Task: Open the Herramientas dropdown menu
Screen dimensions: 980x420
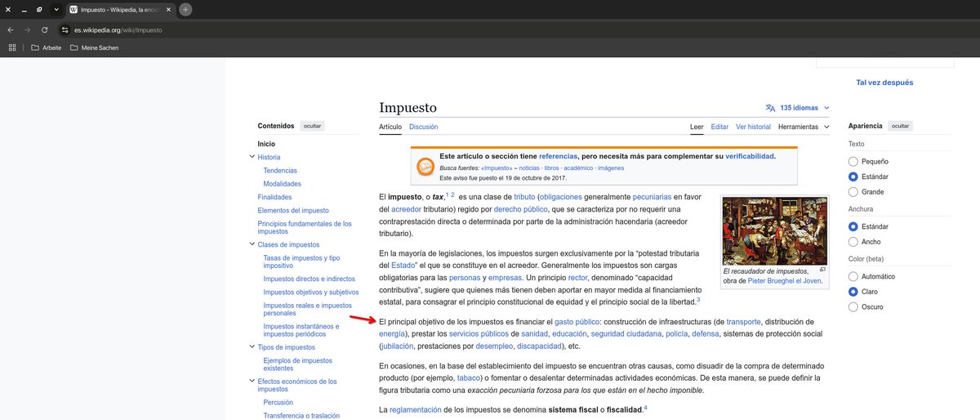Action: coord(804,127)
